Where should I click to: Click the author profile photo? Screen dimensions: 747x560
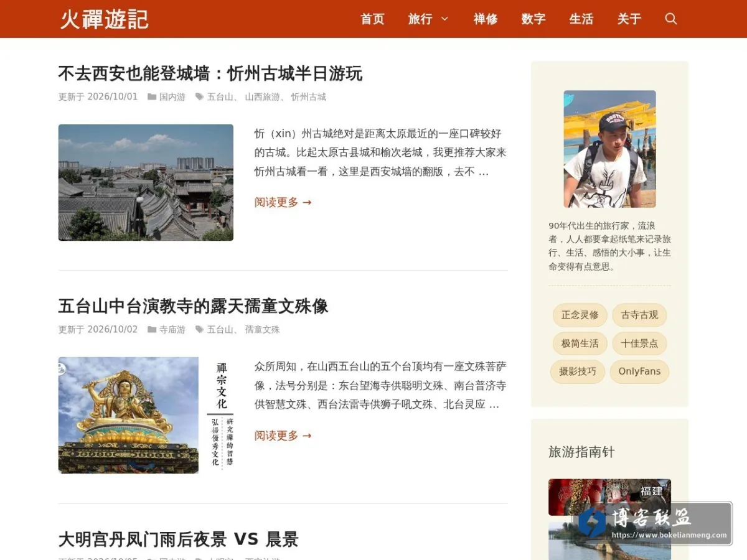click(x=609, y=149)
